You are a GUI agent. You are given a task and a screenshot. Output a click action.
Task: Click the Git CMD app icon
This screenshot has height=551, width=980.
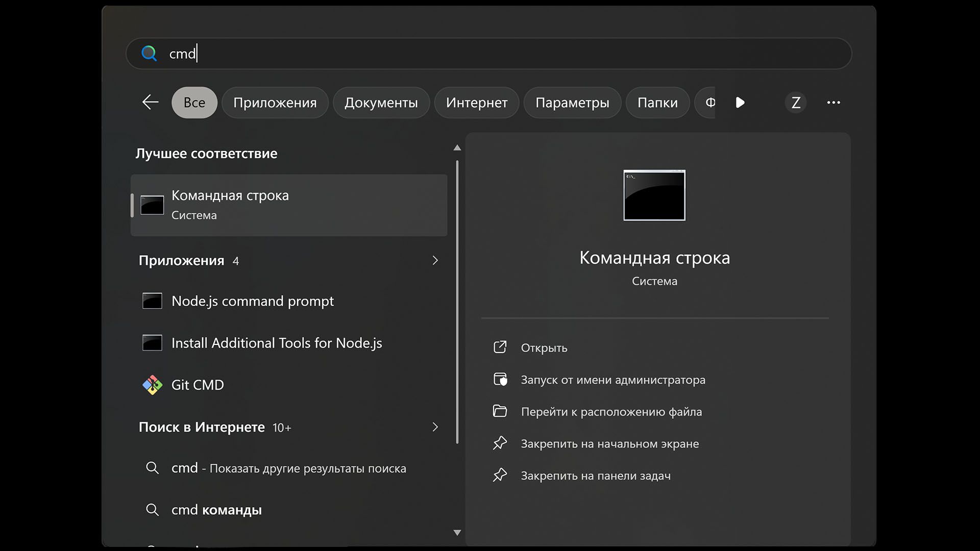[152, 385]
